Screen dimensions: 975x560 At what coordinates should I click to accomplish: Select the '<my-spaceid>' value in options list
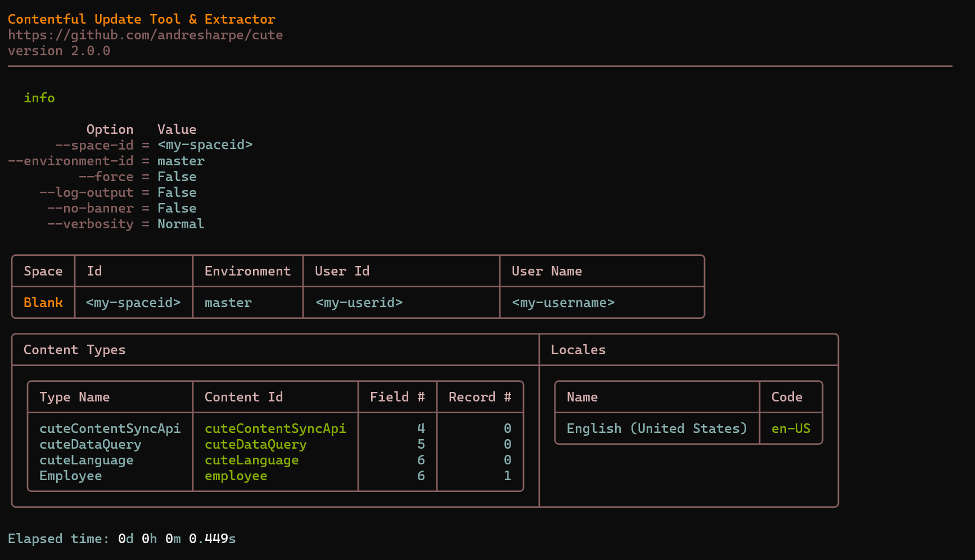[x=205, y=145]
